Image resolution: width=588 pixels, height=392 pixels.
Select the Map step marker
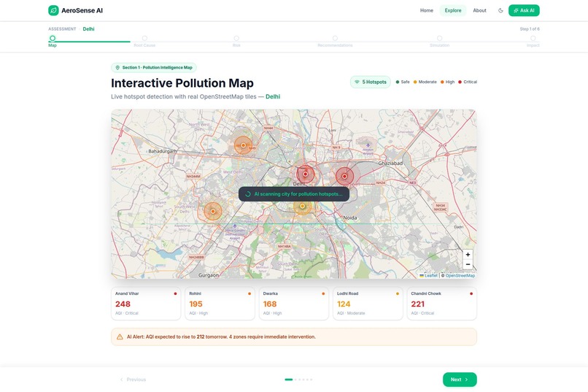point(53,38)
